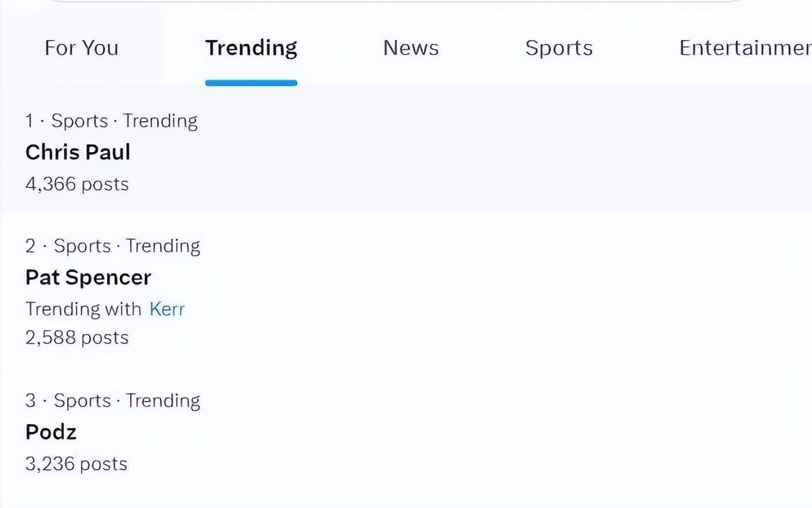Click "Trending" label above Chris Paul
812x508 pixels.
[160, 121]
